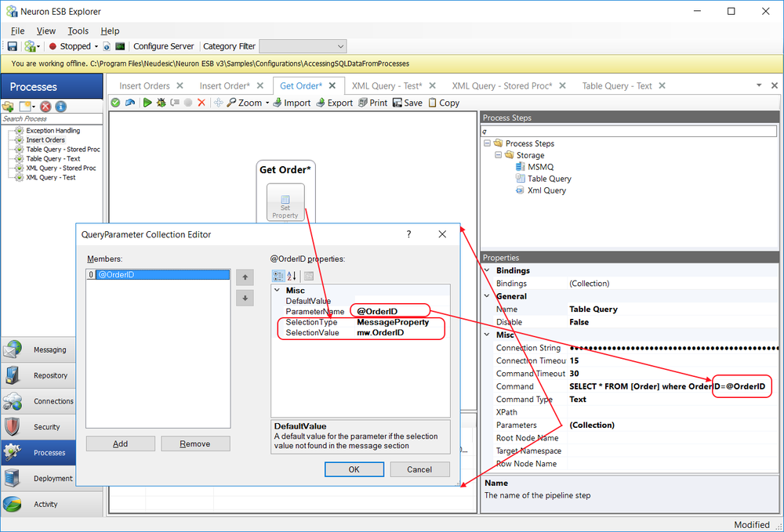Click the black console monitor icon

(x=120, y=46)
